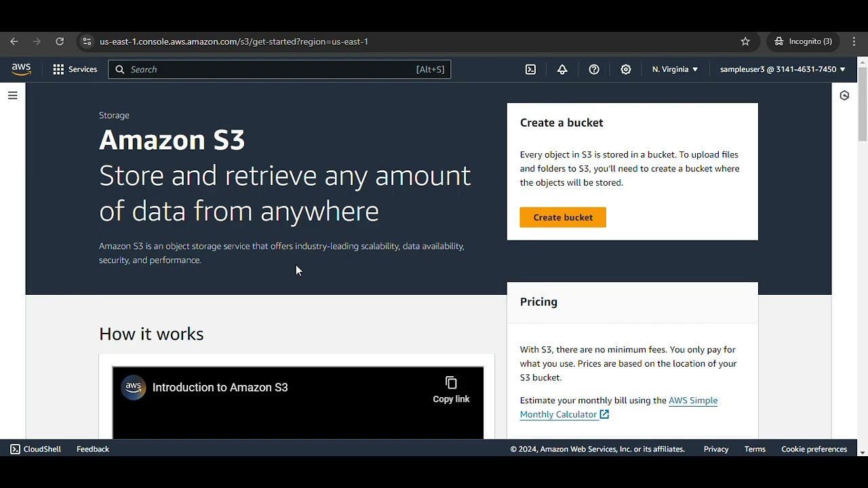Click the Amazon S3 title heading
Screen dimensions: 868x488
[172, 140]
